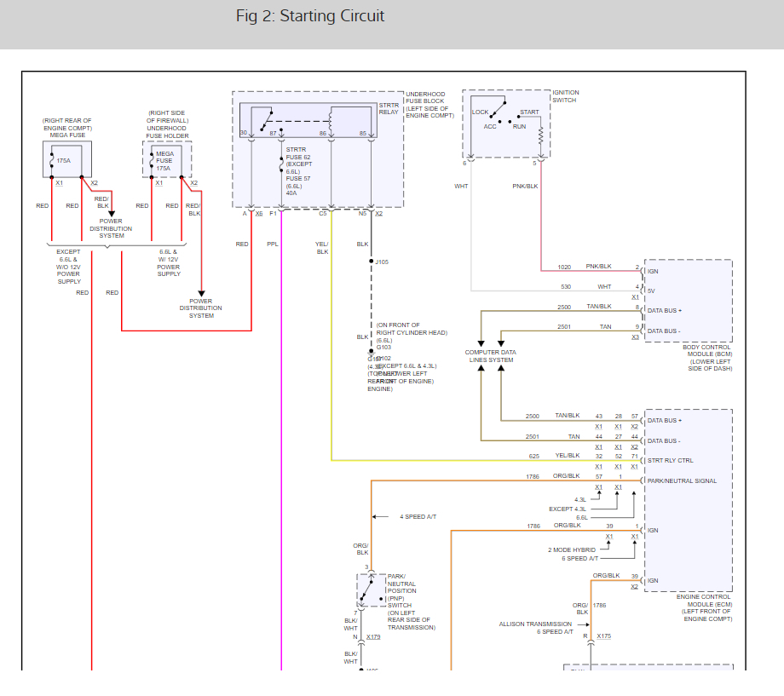
Task: Select relay terminal 87
Action: click(x=273, y=134)
